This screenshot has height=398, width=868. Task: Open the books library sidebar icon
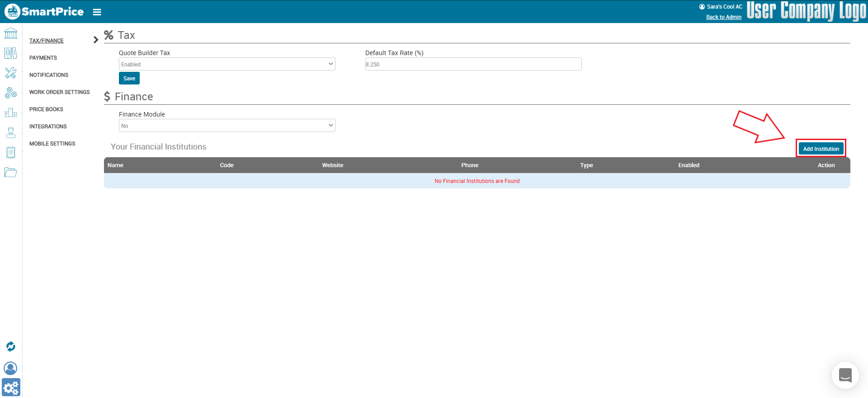pos(11,53)
